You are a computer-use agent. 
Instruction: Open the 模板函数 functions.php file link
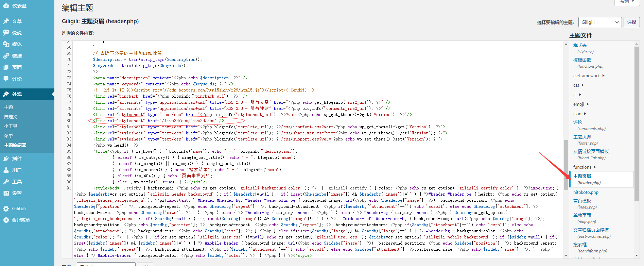[x=582, y=60]
